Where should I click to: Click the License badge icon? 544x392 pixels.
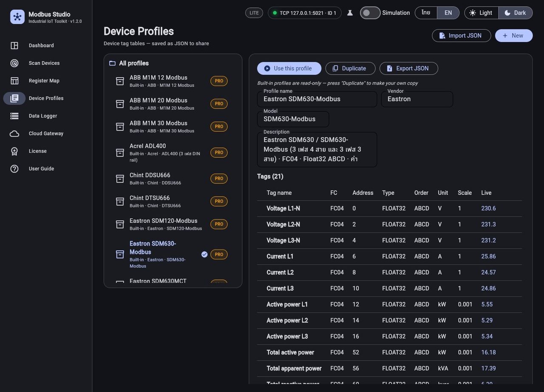[x=14, y=151]
